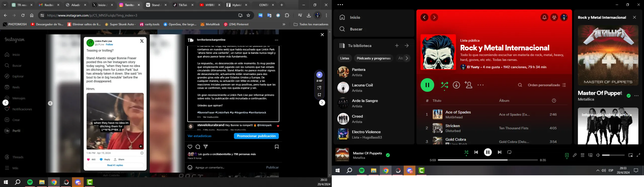Open Spotify lyrics microphone icon
This screenshot has width=644, height=187.
575,155
